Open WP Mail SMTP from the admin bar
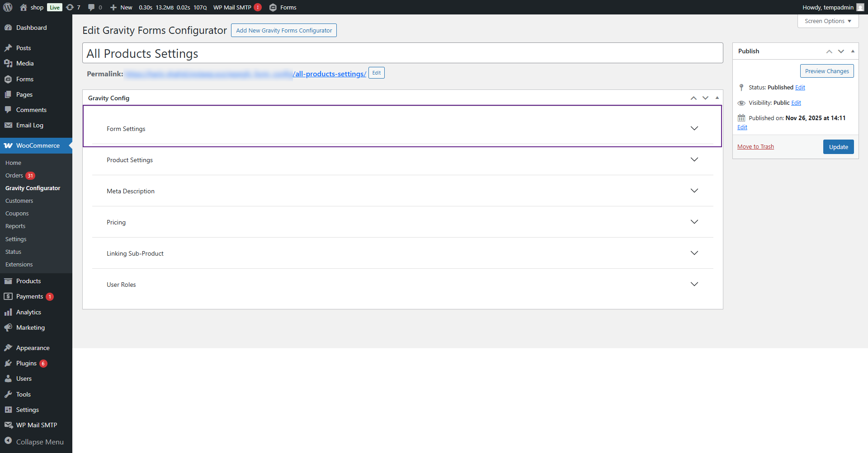This screenshot has height=453, width=868. click(x=232, y=7)
